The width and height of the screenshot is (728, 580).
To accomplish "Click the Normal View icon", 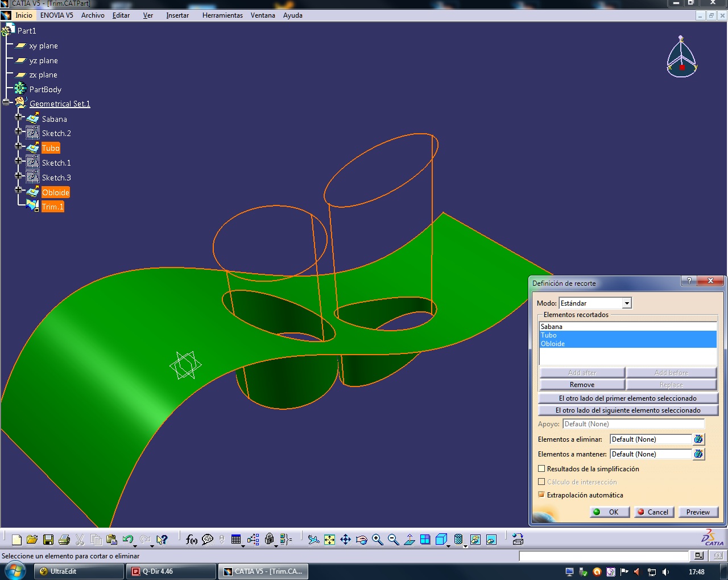I will tap(409, 540).
